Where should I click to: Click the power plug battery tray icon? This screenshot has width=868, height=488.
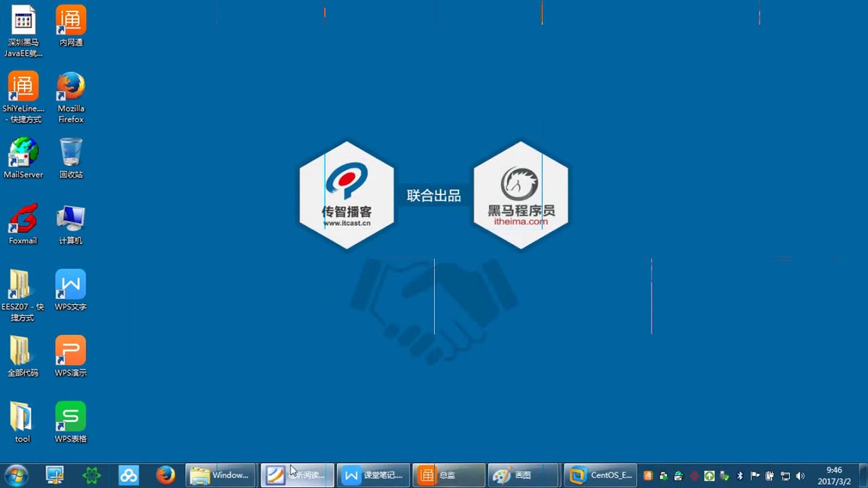(770, 476)
